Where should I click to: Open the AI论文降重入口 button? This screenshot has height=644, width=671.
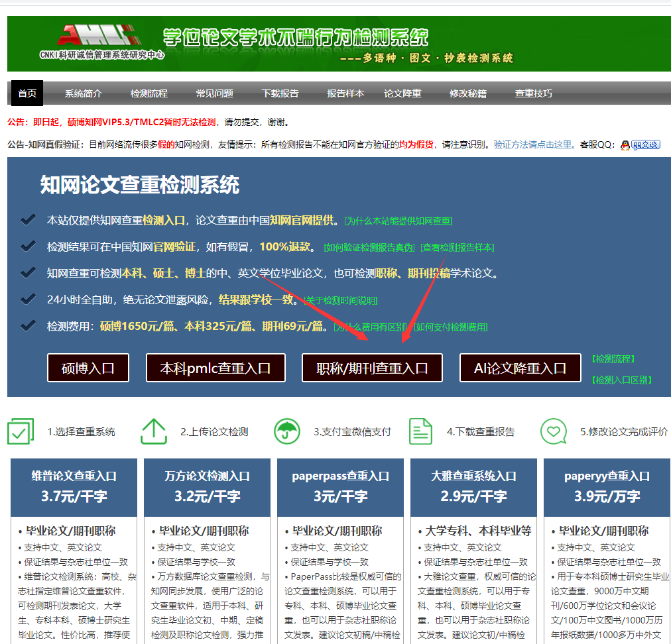click(x=520, y=368)
